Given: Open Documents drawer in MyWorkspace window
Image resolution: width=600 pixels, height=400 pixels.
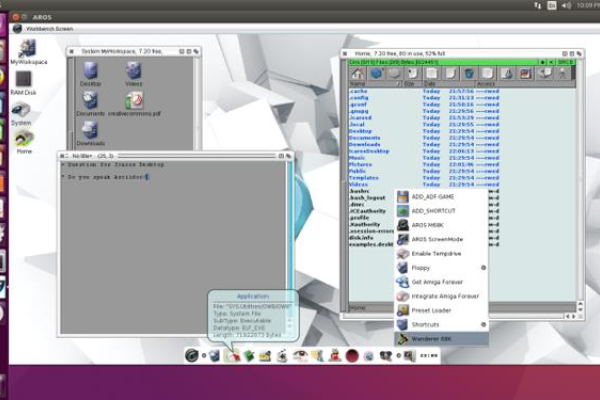Looking at the screenshot, I should pos(90,103).
